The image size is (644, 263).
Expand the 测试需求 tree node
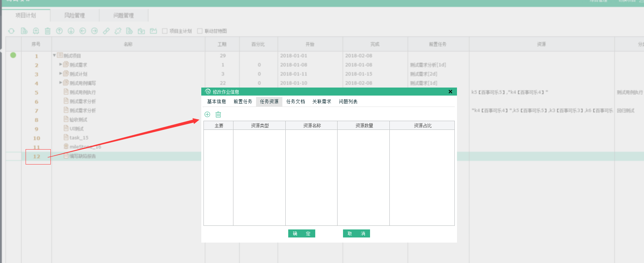pyautogui.click(x=61, y=65)
